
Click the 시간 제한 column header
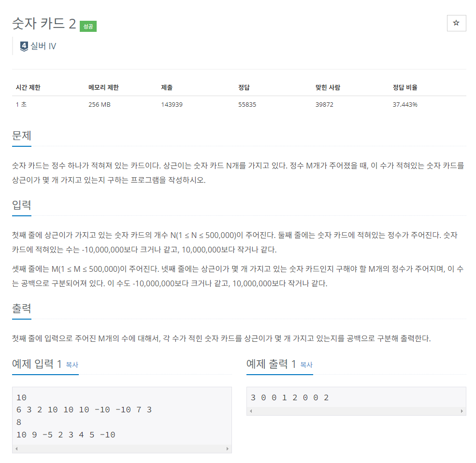28,87
